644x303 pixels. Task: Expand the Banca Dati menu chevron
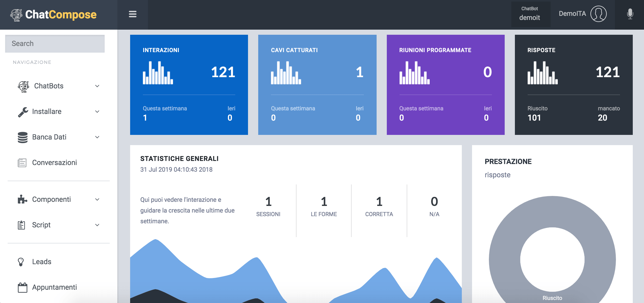point(97,137)
